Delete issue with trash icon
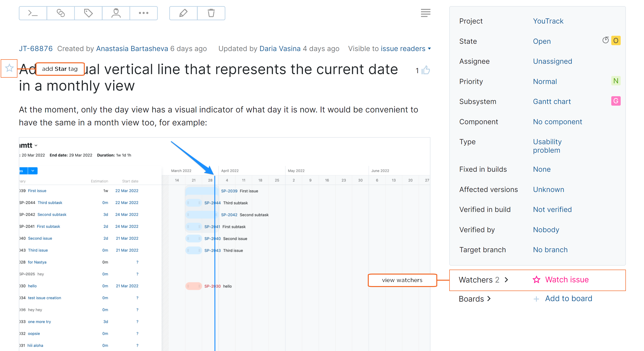The width and height of the screenshot is (644, 351). 211,13
